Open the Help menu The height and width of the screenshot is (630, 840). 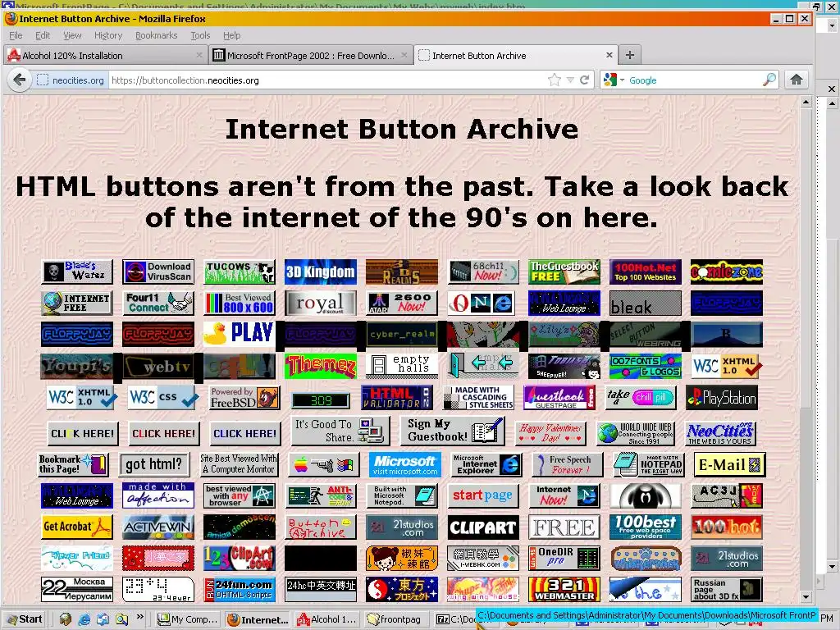[231, 35]
